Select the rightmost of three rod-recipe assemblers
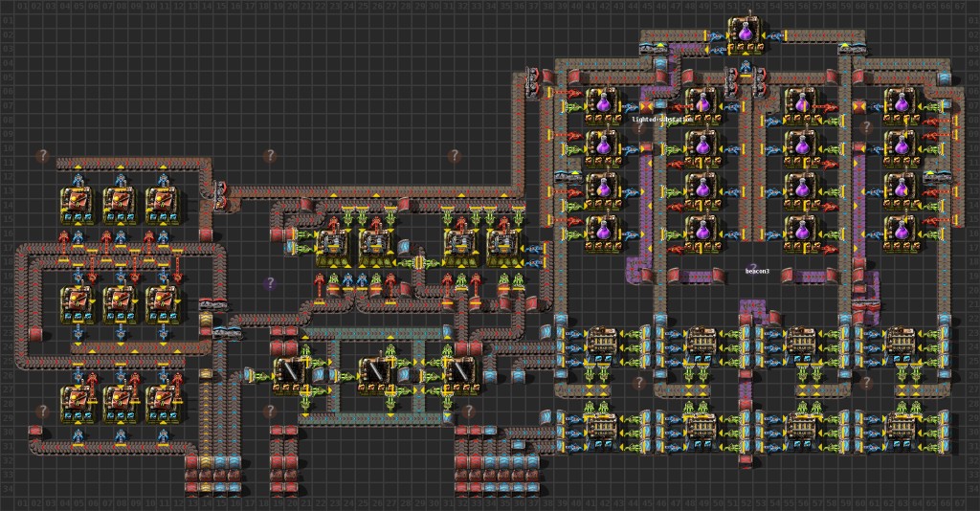Screen dimensions: 980x511 (x=460, y=375)
